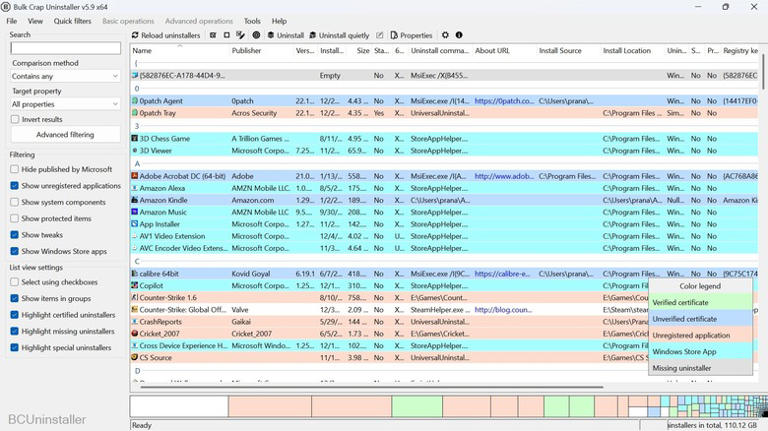This screenshot has height=431, width=768.
Task: Click the Verified certificate color legend swatch
Action: pos(700,302)
